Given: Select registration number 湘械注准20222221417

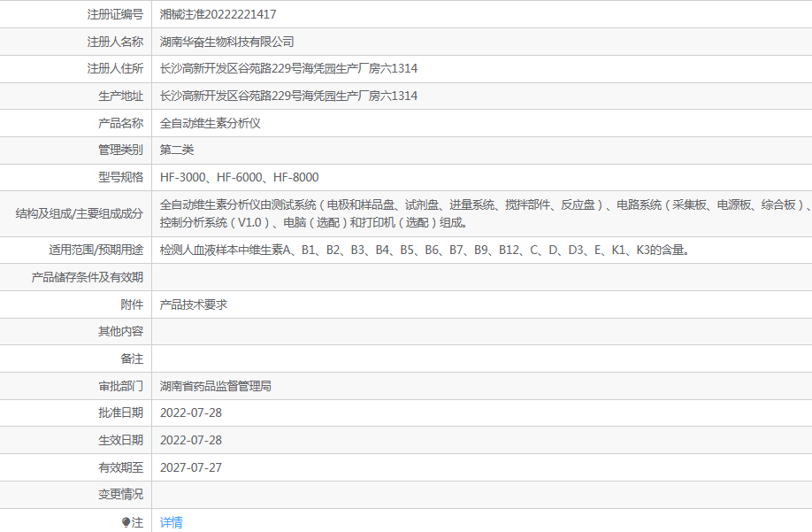Looking at the screenshot, I should (x=218, y=14).
